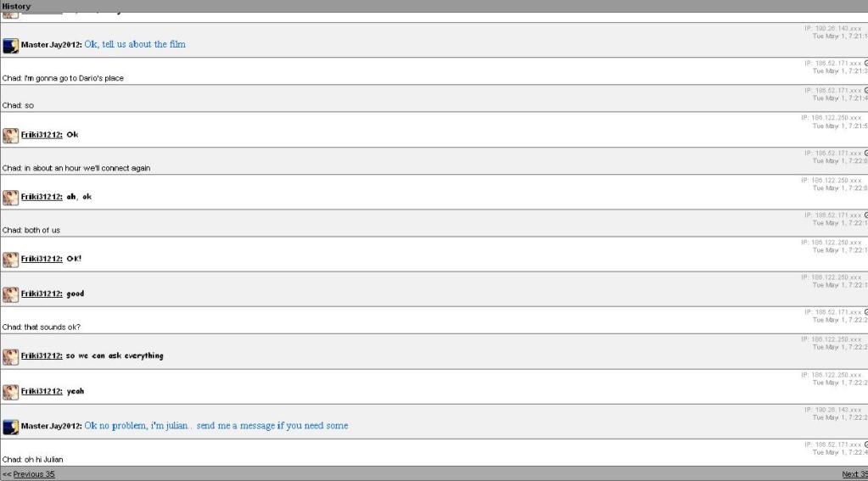Click the ban icon on "that sounds ok?" row

click(x=865, y=312)
